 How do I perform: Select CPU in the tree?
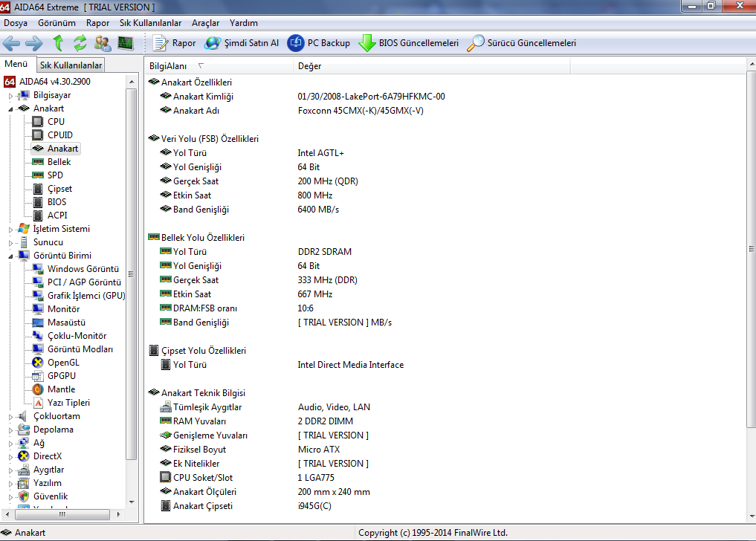click(x=56, y=122)
